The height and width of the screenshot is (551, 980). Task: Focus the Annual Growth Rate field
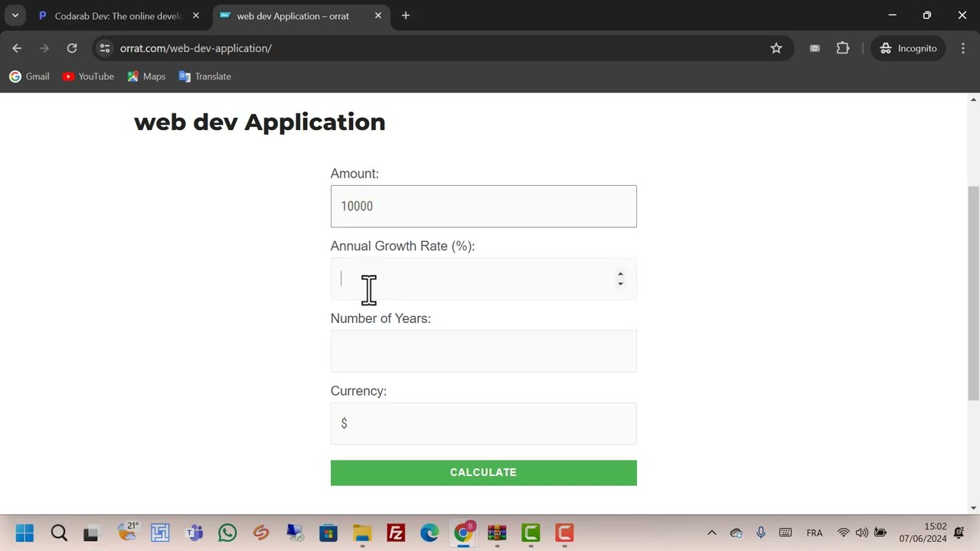(x=483, y=279)
